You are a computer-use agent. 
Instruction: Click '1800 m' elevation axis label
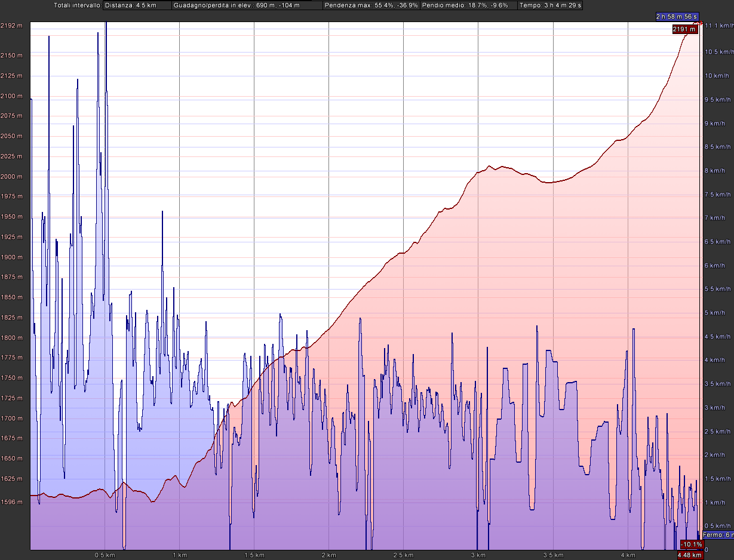click(x=11, y=338)
